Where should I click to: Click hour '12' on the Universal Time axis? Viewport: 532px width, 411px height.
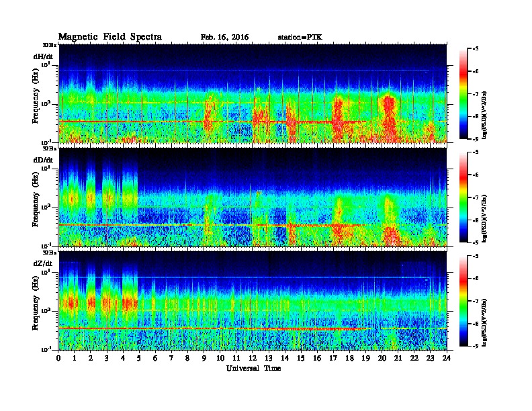coord(253,358)
